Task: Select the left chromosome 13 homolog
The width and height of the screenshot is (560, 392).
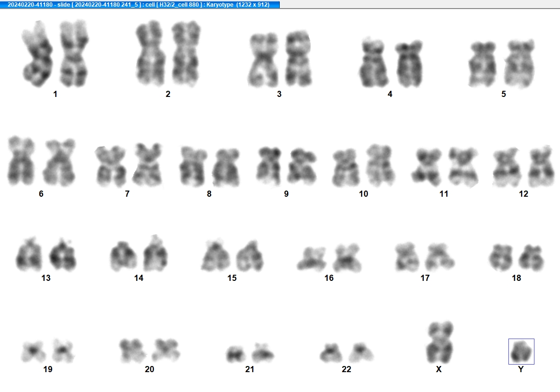Action: 29,254
